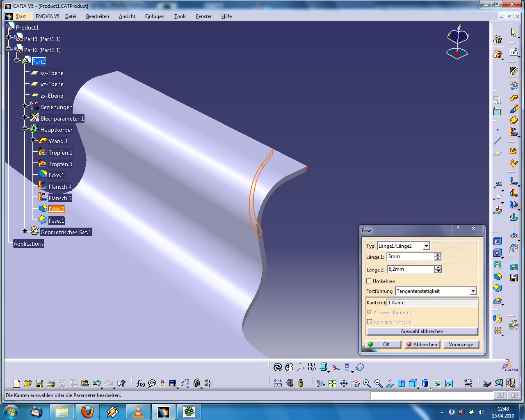Click the Wall tool icon
This screenshot has height=420, width=525.
click(514, 98)
